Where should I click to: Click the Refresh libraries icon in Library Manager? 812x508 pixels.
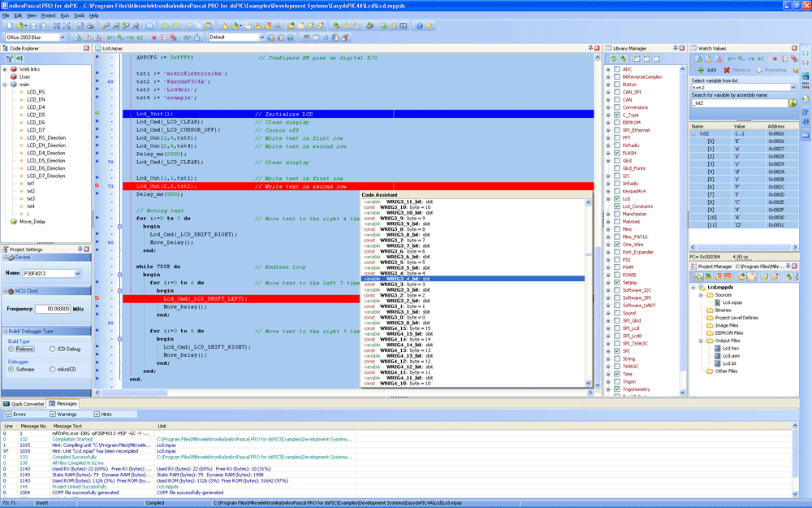pos(614,59)
